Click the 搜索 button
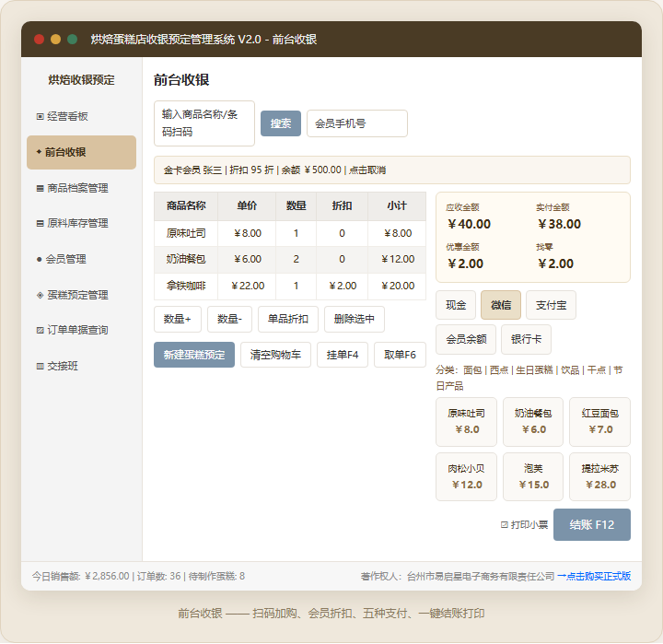 click(281, 123)
